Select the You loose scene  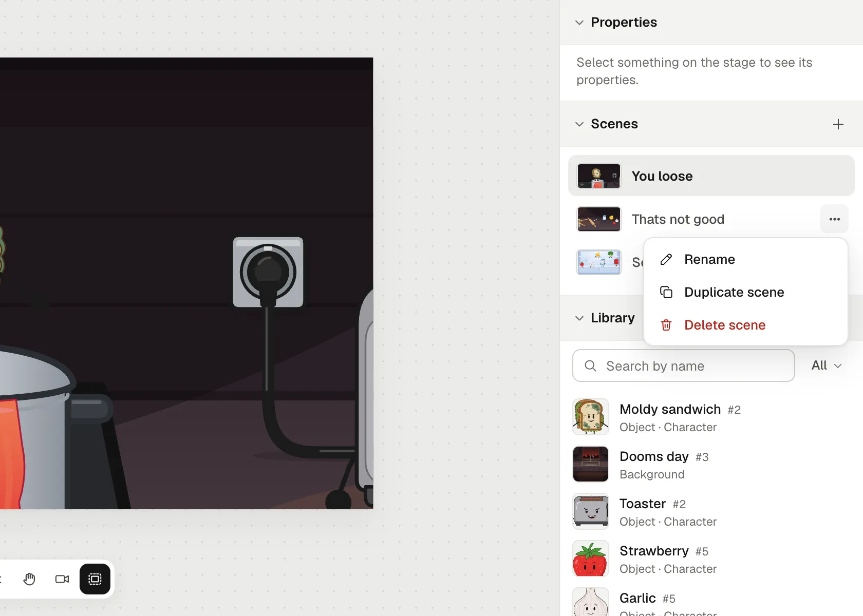coord(711,176)
